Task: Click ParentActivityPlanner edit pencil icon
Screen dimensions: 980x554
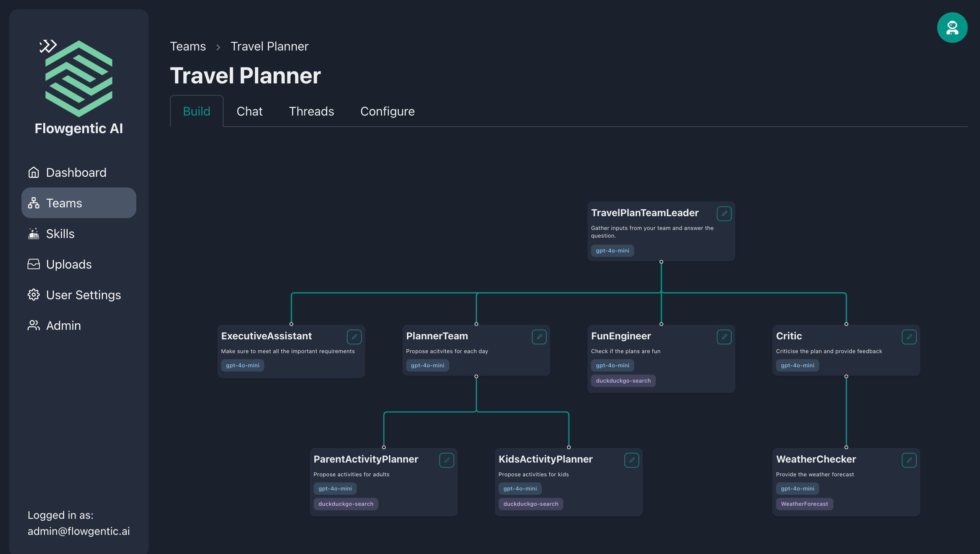Action: (x=447, y=460)
